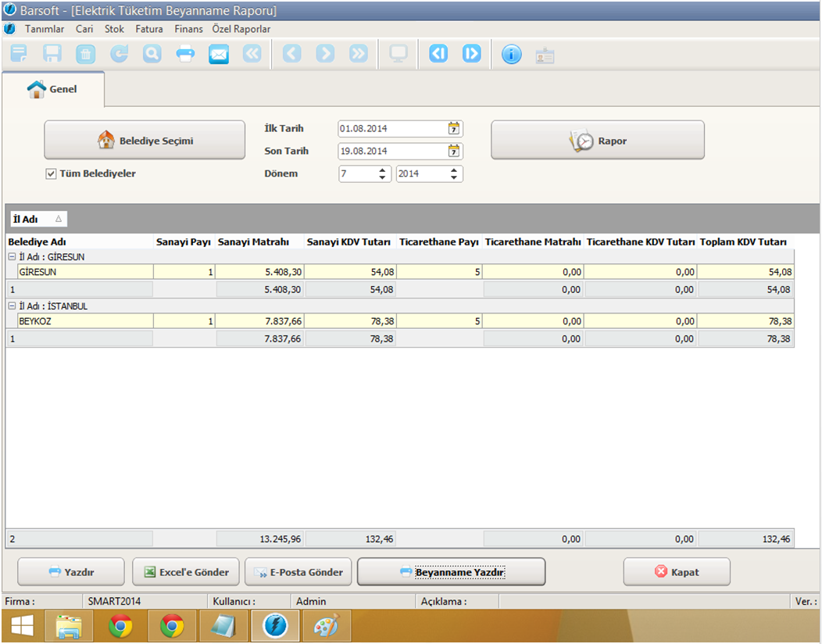The width and height of the screenshot is (822, 644).
Task: Click the printer icon in the toolbar
Action: (x=185, y=54)
